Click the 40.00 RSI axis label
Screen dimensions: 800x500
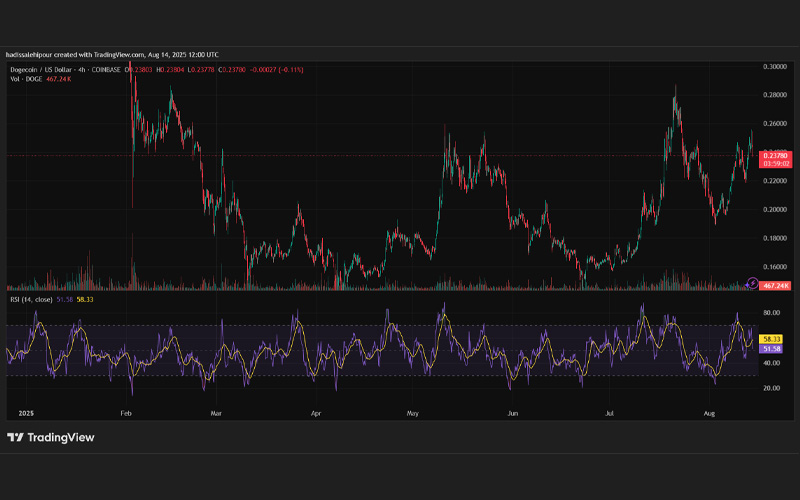tap(771, 363)
